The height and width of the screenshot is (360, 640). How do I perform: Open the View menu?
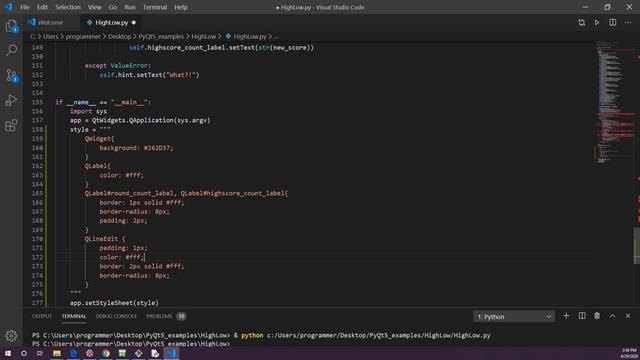94,7
